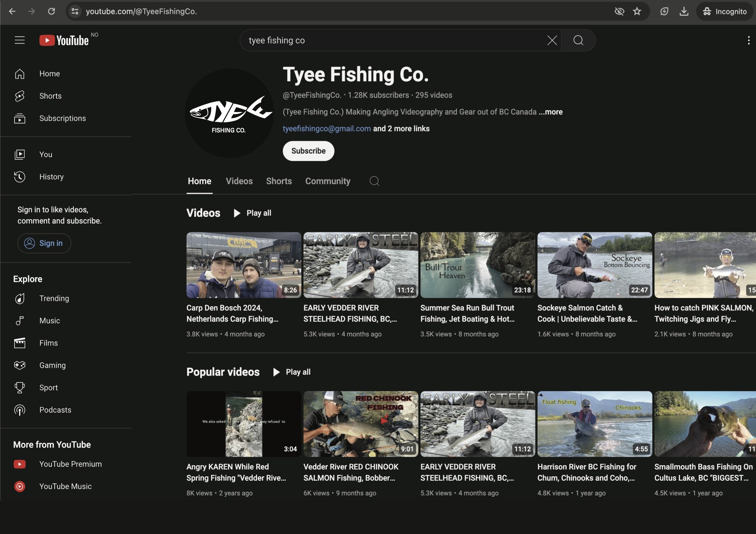The width and height of the screenshot is (756, 534).
Task: Open the three-dot settings menu
Action: (x=749, y=40)
